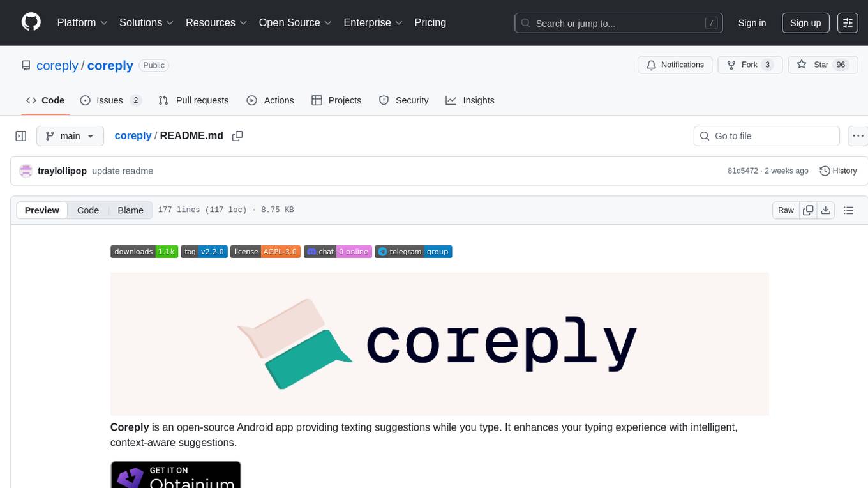Switch to the Code tab
The height and width of the screenshot is (488, 868).
[x=45, y=100]
